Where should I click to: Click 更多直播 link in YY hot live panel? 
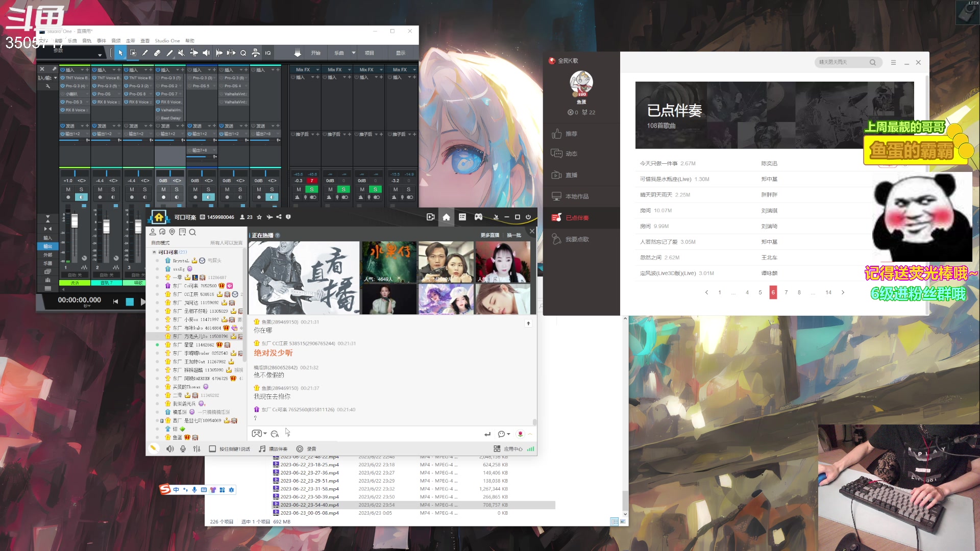[x=489, y=235]
